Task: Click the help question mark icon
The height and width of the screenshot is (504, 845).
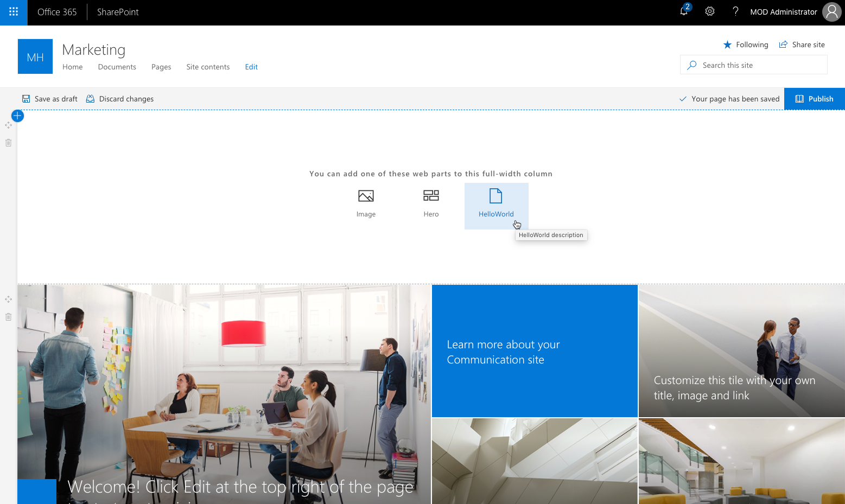Action: (x=735, y=11)
